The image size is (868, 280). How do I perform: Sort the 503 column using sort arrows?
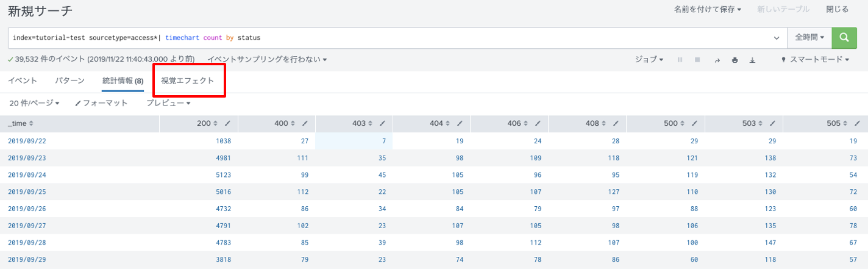(759, 123)
